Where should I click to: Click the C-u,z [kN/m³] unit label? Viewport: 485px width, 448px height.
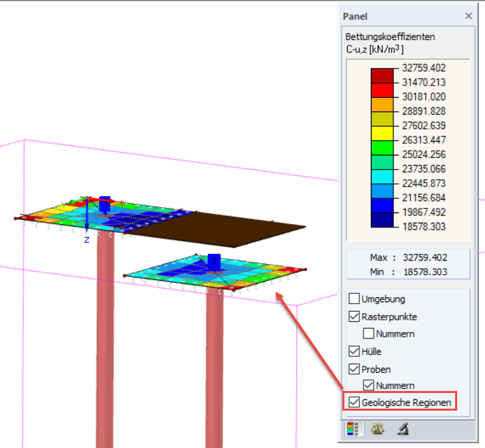click(375, 49)
